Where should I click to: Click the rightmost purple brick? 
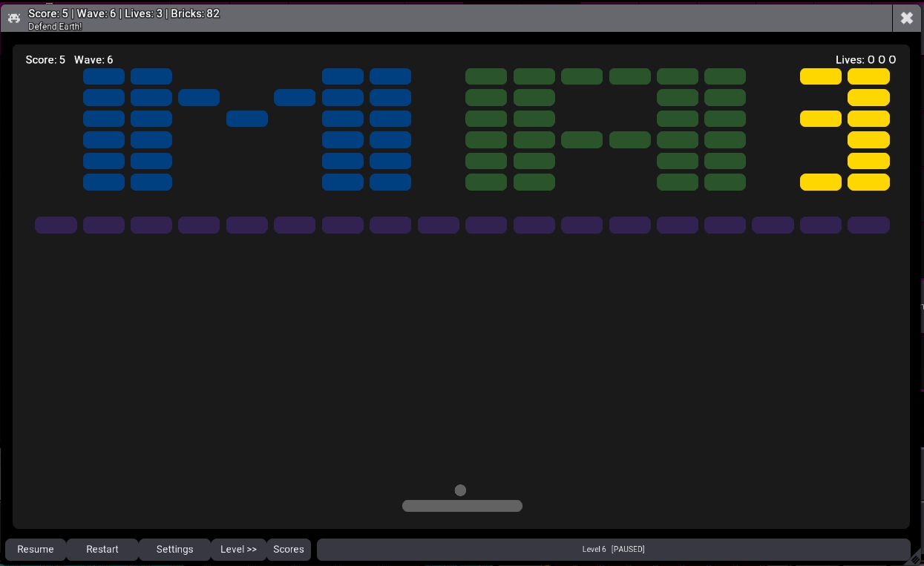click(868, 225)
